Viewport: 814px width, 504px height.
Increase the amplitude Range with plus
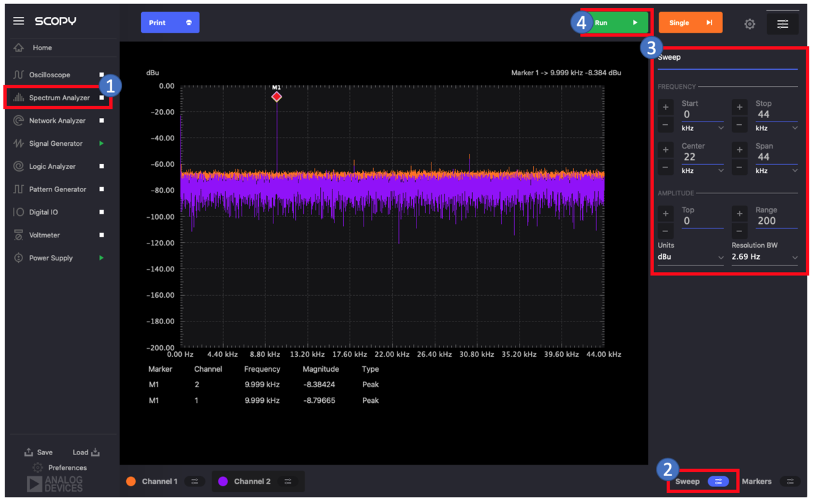coord(740,214)
